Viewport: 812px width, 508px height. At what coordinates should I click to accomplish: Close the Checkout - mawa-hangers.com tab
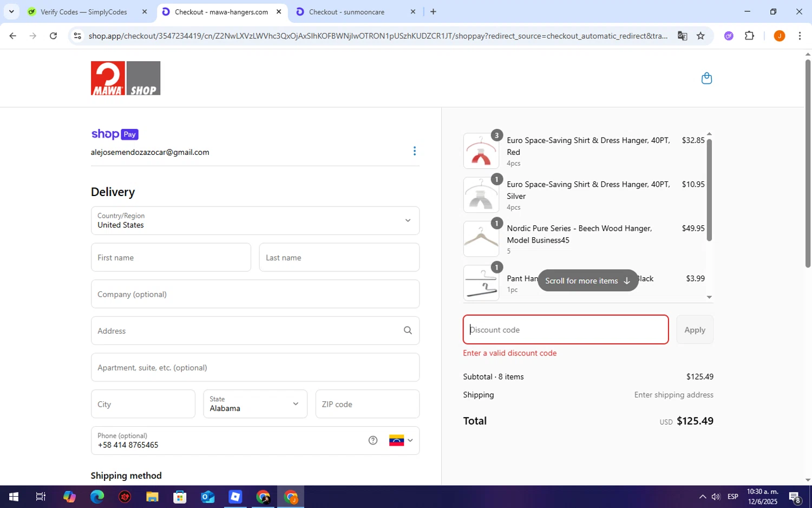pyautogui.click(x=279, y=11)
